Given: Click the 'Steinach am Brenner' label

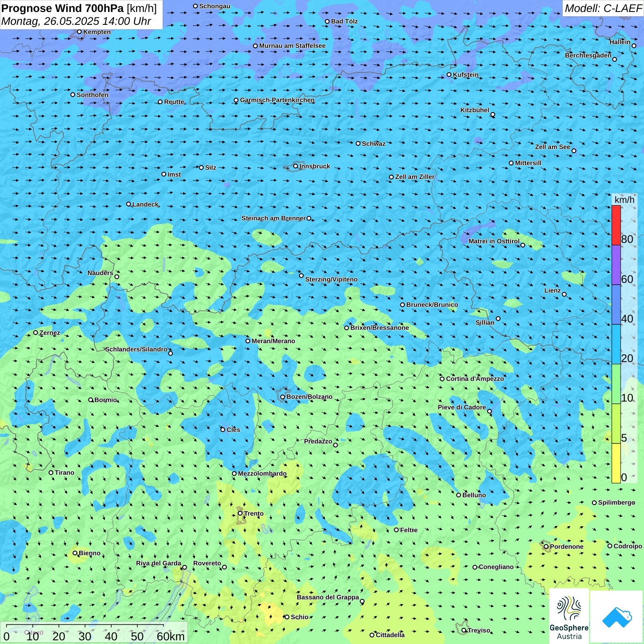Looking at the screenshot, I should point(273,218).
